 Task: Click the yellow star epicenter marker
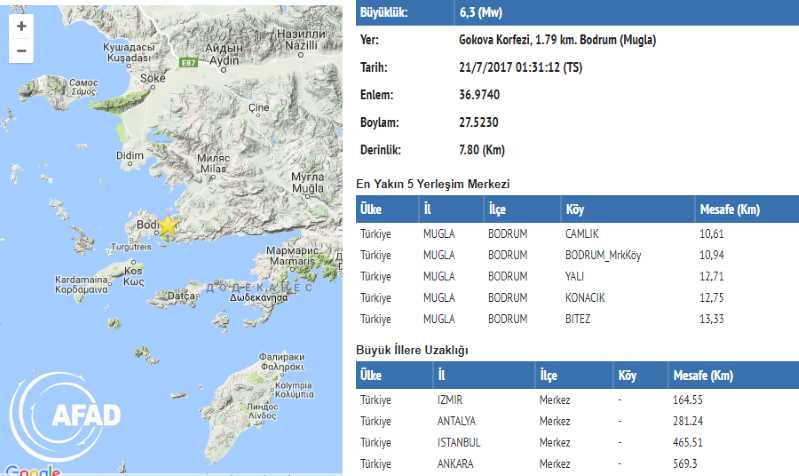pos(168,226)
